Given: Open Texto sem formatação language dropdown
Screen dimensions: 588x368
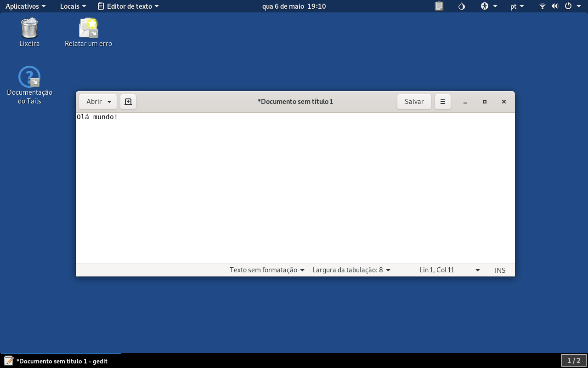Looking at the screenshot, I should pos(267,270).
